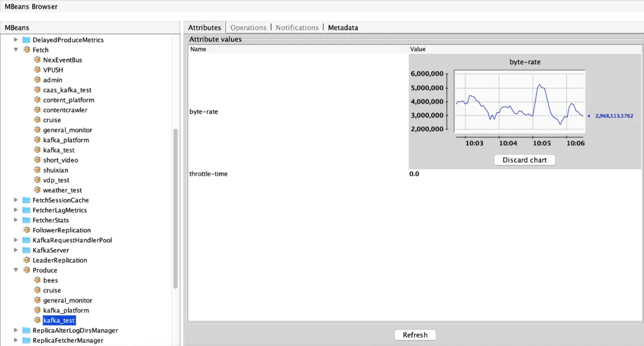Click the Name column header
The height and width of the screenshot is (346, 644).
[299, 49]
